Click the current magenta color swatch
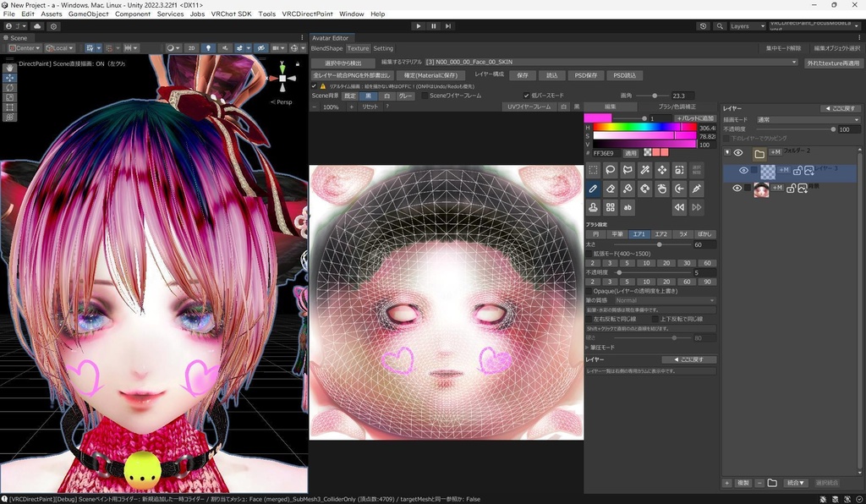Viewport: 866px width, 504px height. click(598, 118)
